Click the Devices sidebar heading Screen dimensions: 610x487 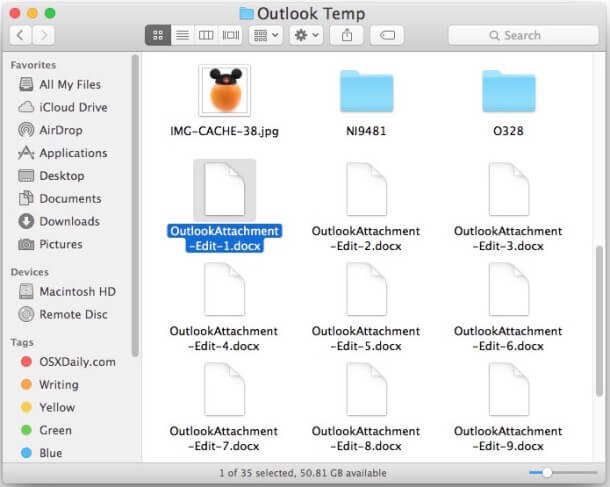[30, 272]
